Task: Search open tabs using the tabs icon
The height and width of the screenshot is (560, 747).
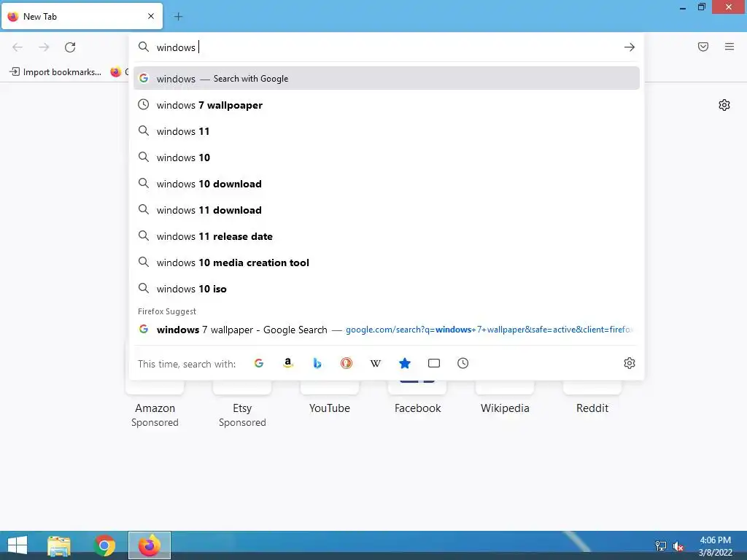Action: pos(434,363)
